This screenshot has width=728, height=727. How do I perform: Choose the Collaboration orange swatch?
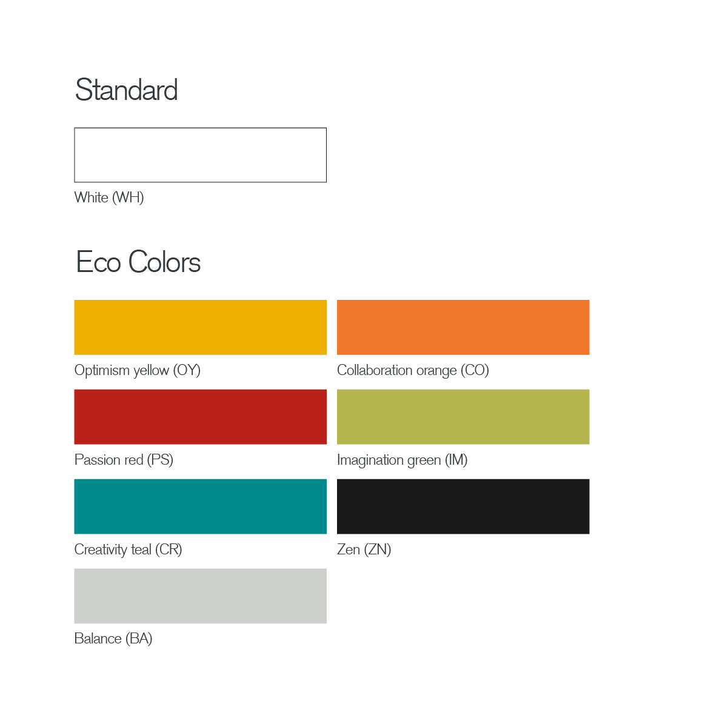[x=463, y=327]
